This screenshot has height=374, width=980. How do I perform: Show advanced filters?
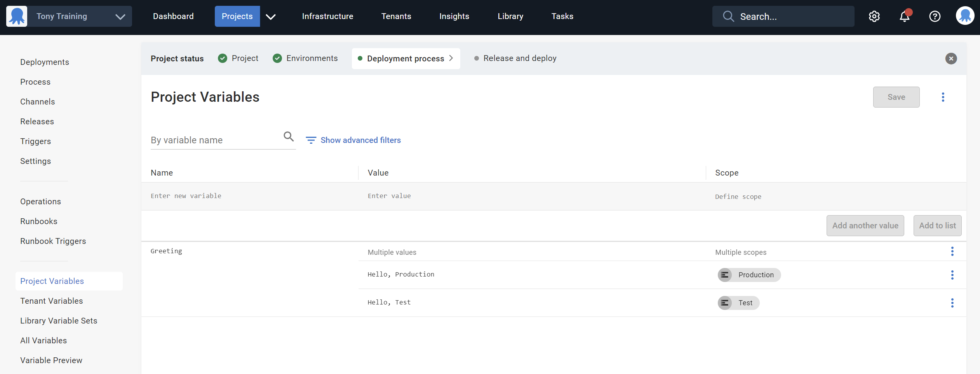360,140
